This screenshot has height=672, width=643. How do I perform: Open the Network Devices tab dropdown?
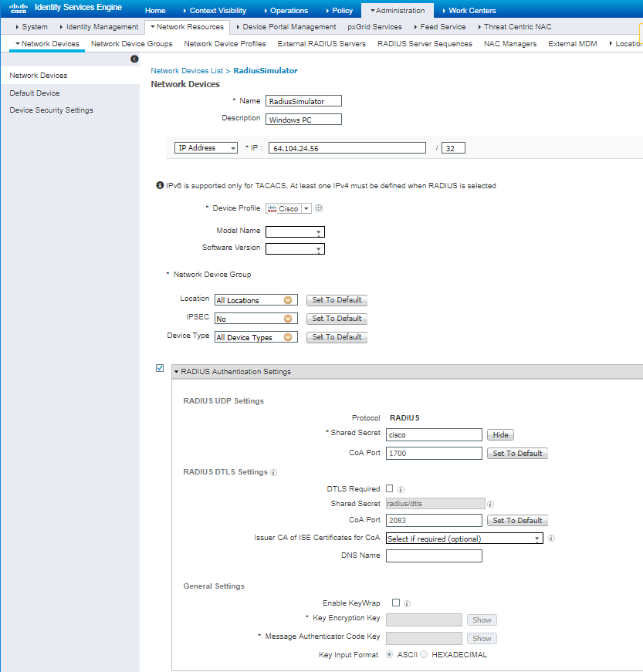coord(47,44)
